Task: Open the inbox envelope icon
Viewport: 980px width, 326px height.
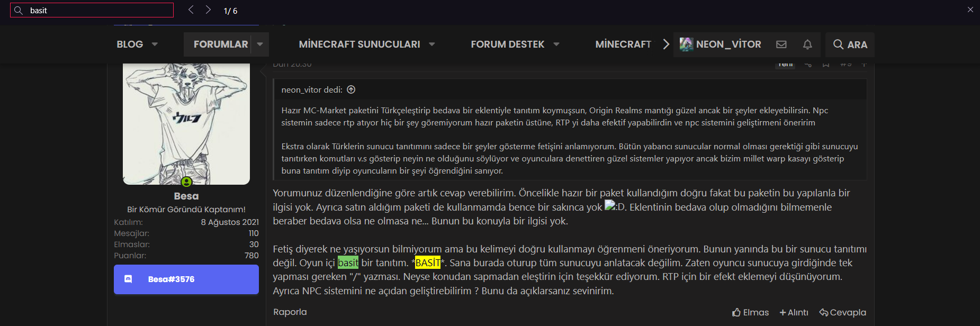Action: (781, 44)
